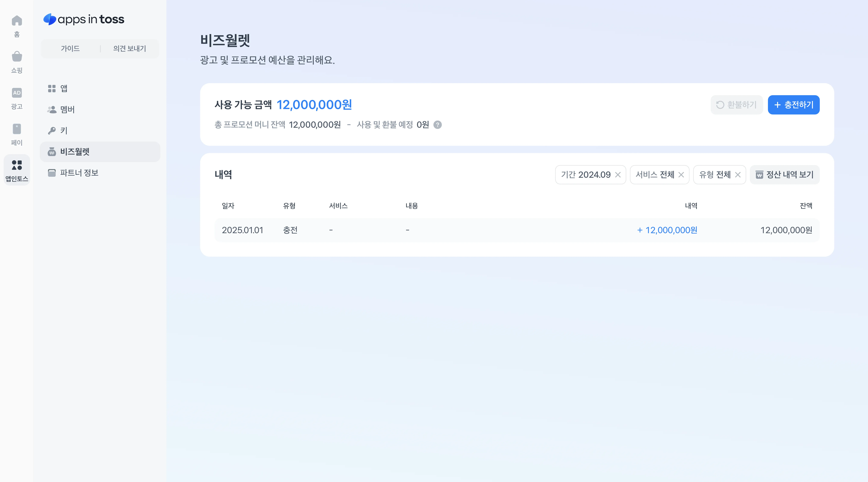Open the 가이드 link
This screenshot has height=482, width=868.
(x=70, y=49)
